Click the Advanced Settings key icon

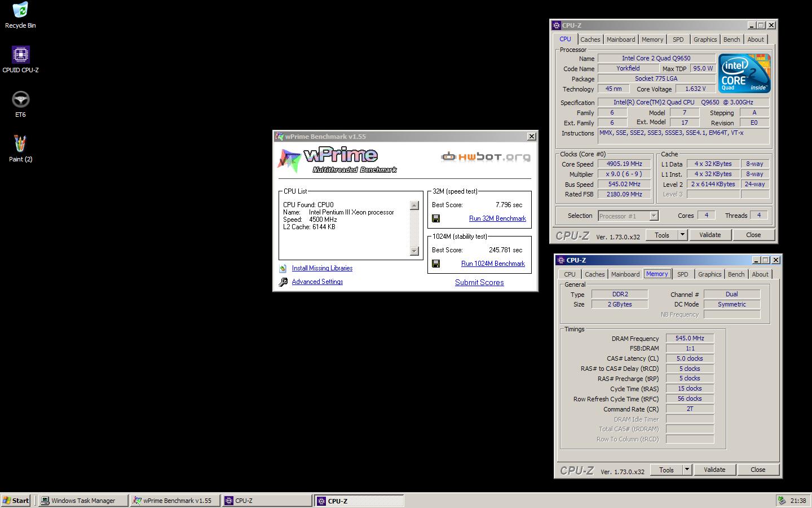283,282
